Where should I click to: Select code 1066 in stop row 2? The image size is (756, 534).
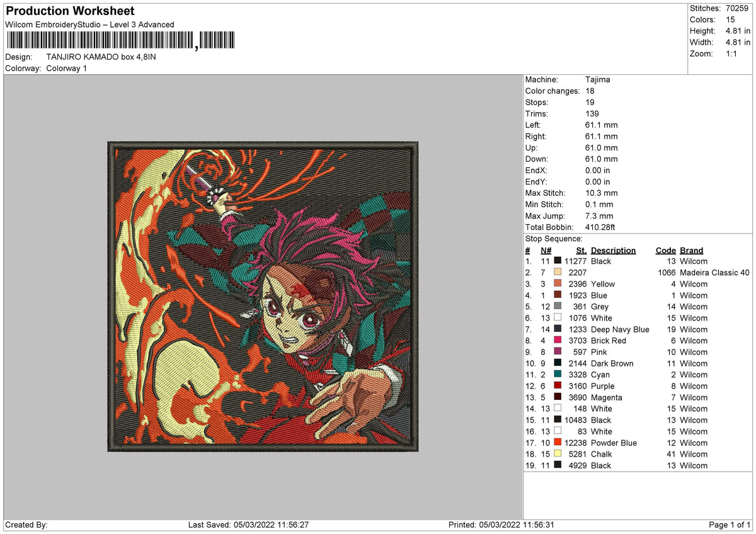(x=667, y=273)
